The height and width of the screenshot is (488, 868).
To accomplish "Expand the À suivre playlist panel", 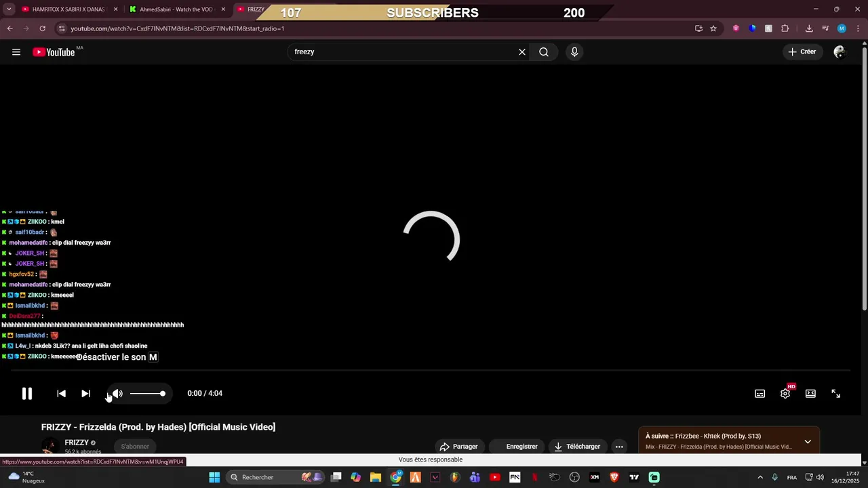I will click(808, 442).
